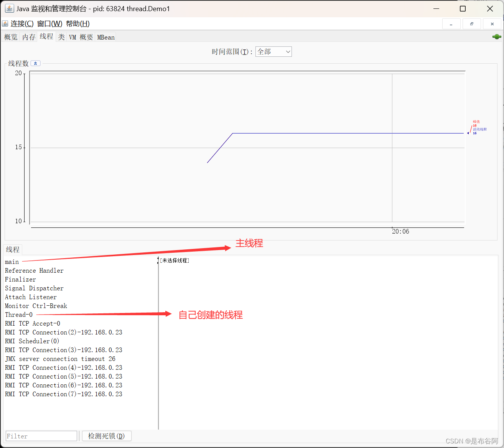Switch to the MBean tab
Image resolution: width=504 pixels, height=448 pixels.
point(106,37)
